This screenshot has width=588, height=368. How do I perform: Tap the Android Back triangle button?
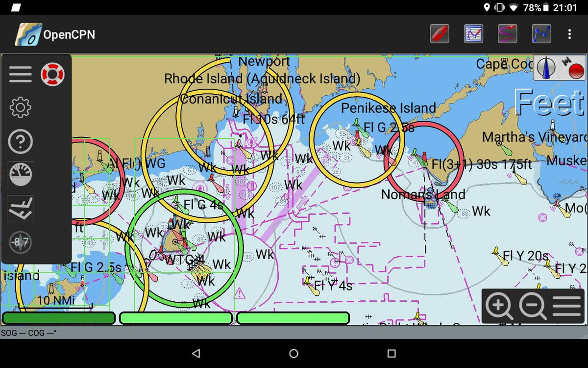click(x=196, y=353)
